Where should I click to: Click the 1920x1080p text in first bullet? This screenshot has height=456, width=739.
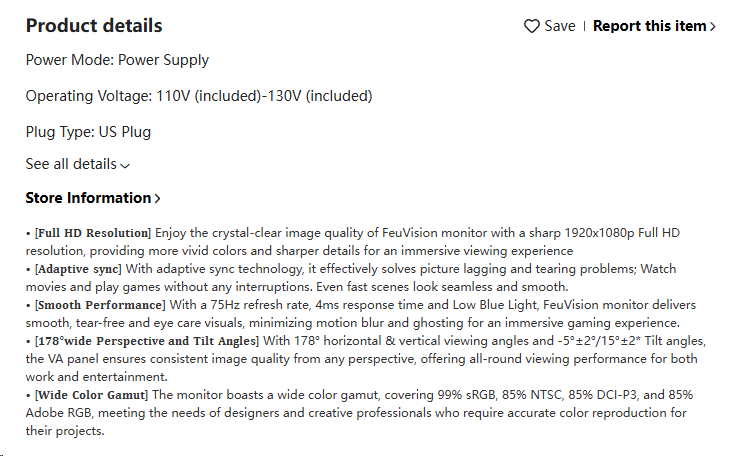tap(599, 233)
